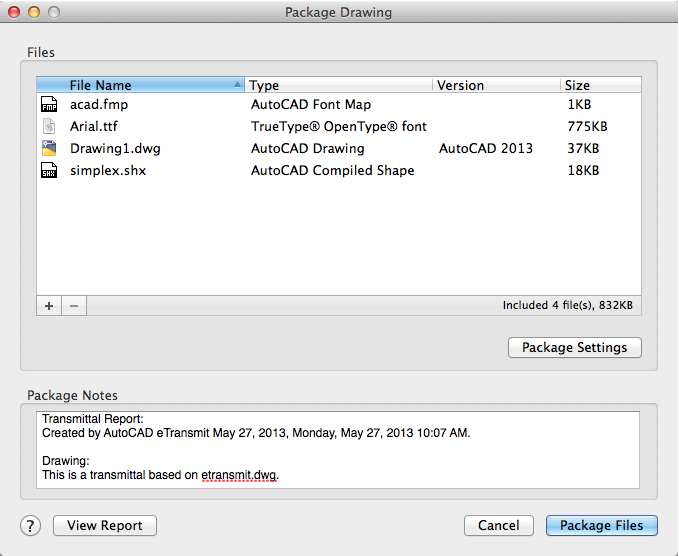This screenshot has width=679, height=556.
Task: Open Package Settings
Action: coord(575,348)
